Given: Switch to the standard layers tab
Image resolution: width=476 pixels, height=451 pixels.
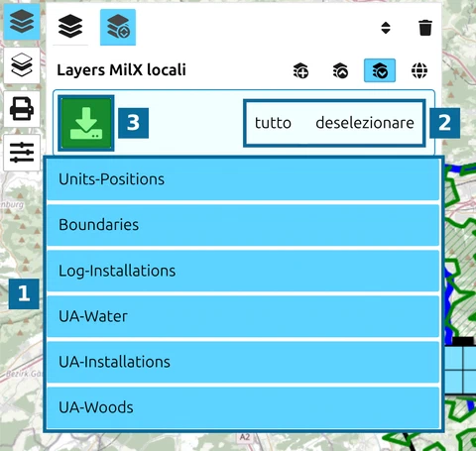Looking at the screenshot, I should tap(70, 27).
